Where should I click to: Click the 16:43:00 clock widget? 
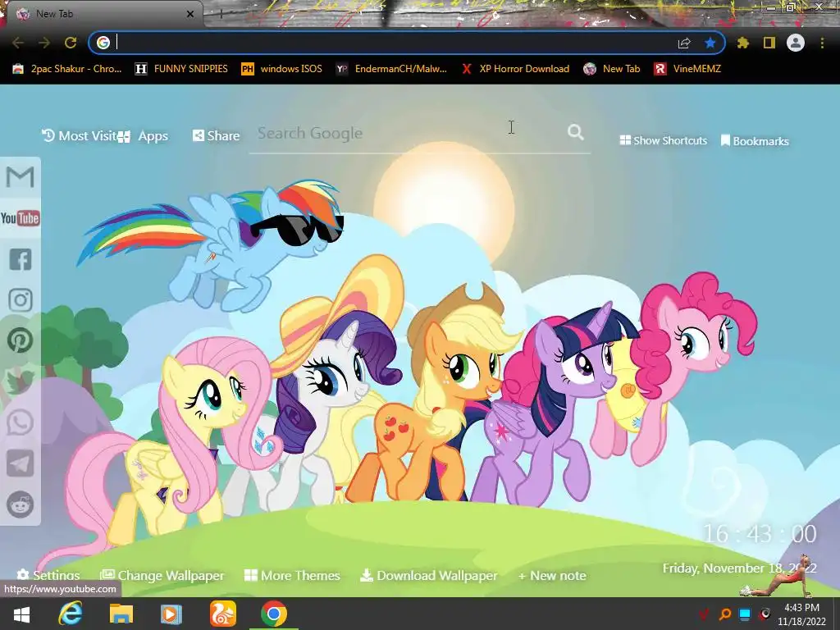point(759,533)
